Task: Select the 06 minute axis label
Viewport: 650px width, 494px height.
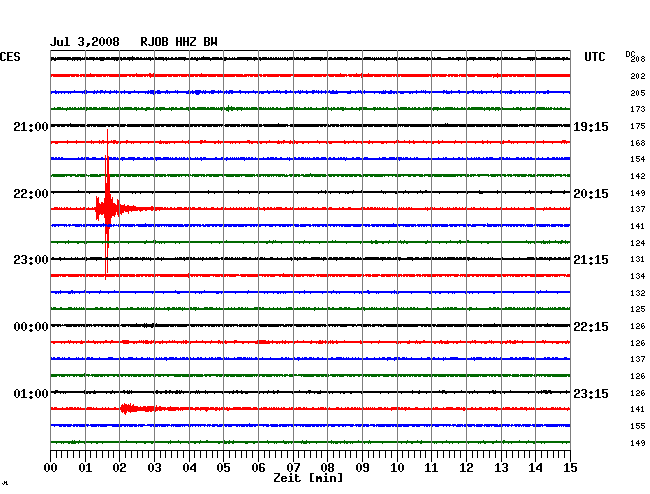Action: click(258, 467)
